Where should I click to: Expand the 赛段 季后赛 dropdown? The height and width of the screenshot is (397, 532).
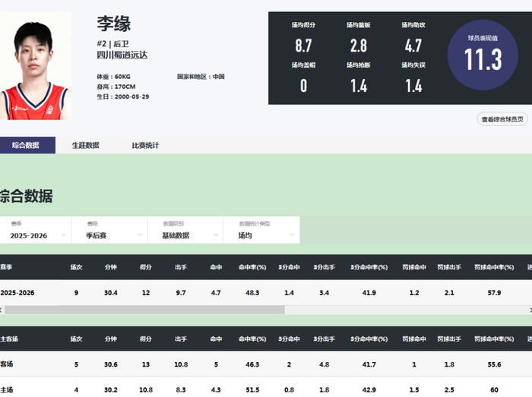(109, 231)
